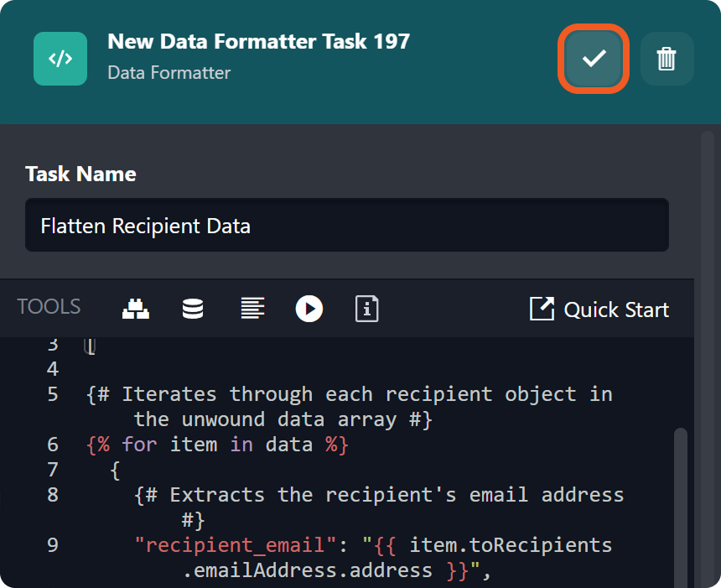Click the Quick Start external link icon

(542, 309)
